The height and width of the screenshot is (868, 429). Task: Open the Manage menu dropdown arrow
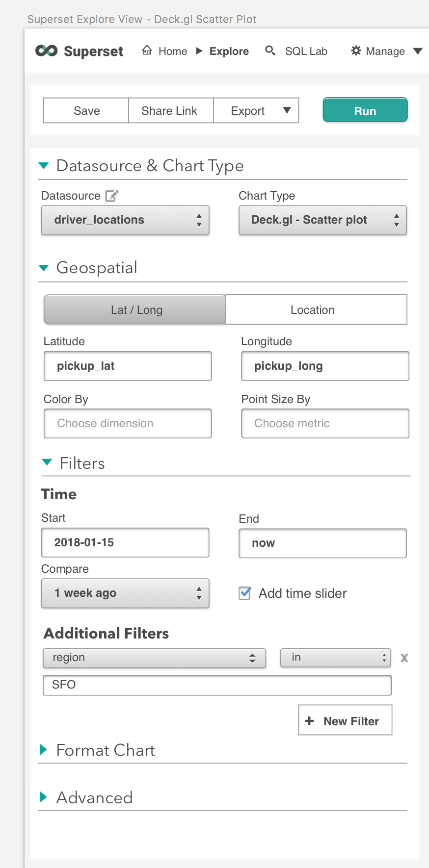click(x=418, y=51)
